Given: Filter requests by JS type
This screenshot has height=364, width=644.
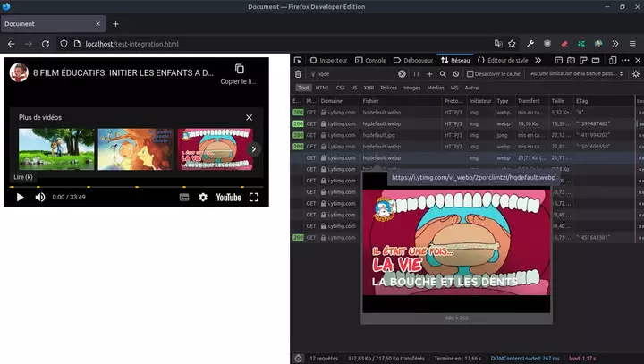Looking at the screenshot, I should [354, 88].
